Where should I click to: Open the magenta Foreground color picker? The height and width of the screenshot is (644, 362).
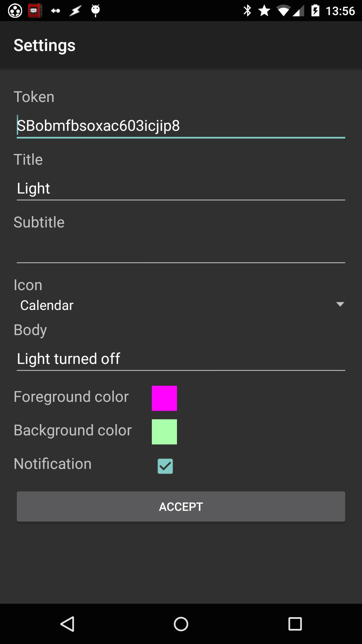(x=165, y=398)
